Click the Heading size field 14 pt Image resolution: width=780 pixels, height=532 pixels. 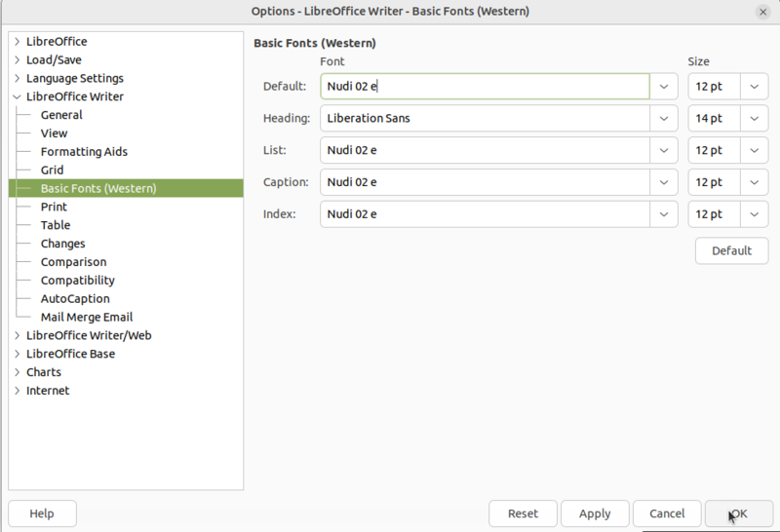tap(715, 118)
